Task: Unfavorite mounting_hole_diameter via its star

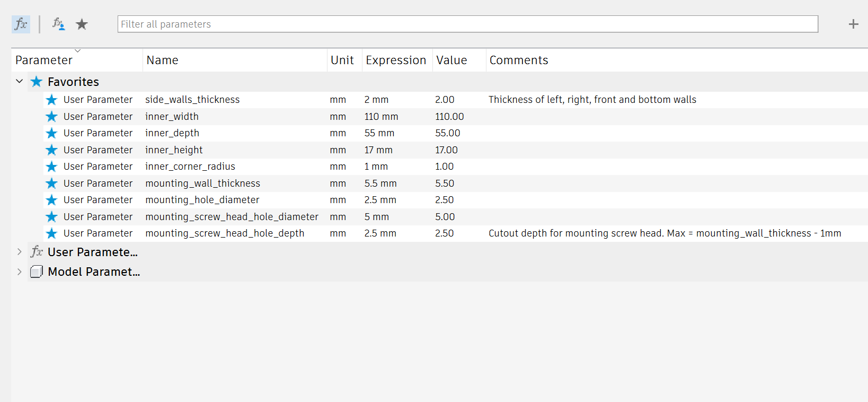Action: click(x=51, y=200)
